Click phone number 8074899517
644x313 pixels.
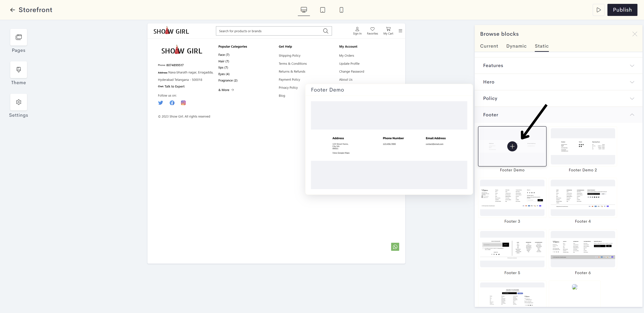(175, 65)
